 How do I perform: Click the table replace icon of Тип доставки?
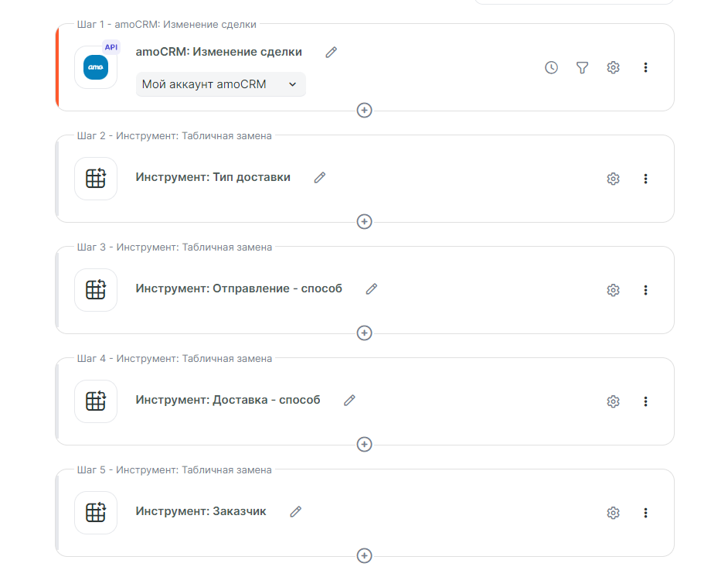point(96,179)
